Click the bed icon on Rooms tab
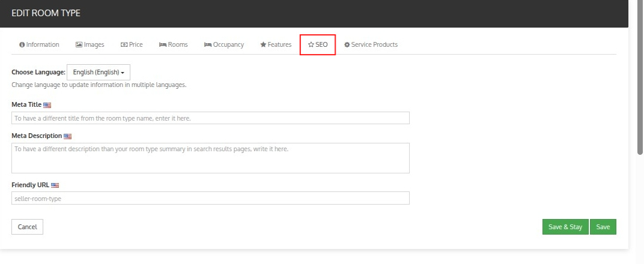Image resolution: width=644 pixels, height=264 pixels. click(x=163, y=44)
